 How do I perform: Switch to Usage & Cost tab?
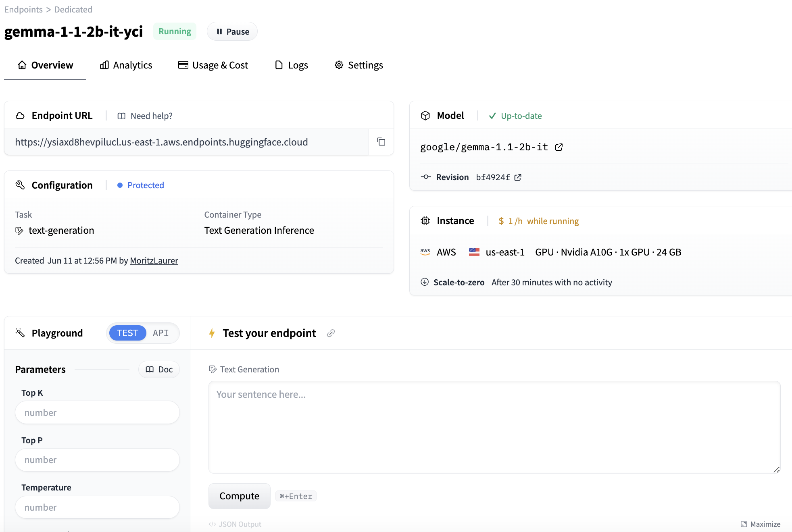click(213, 65)
